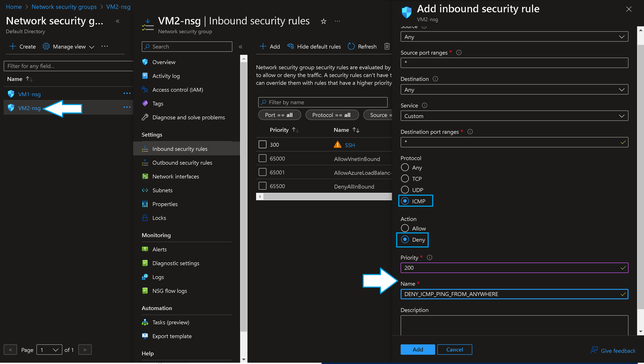The image size is (644, 364).
Task: Click the VM1-nsg shield icon
Action: (x=11, y=94)
